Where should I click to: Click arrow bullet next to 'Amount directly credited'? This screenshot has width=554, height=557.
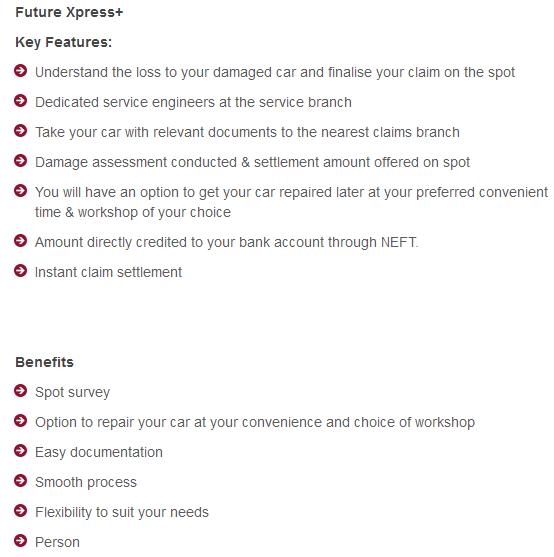(21, 240)
